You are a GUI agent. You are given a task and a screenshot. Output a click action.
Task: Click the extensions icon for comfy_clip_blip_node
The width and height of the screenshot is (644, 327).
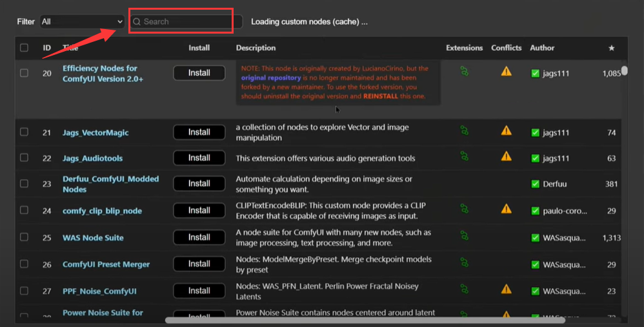[464, 209]
